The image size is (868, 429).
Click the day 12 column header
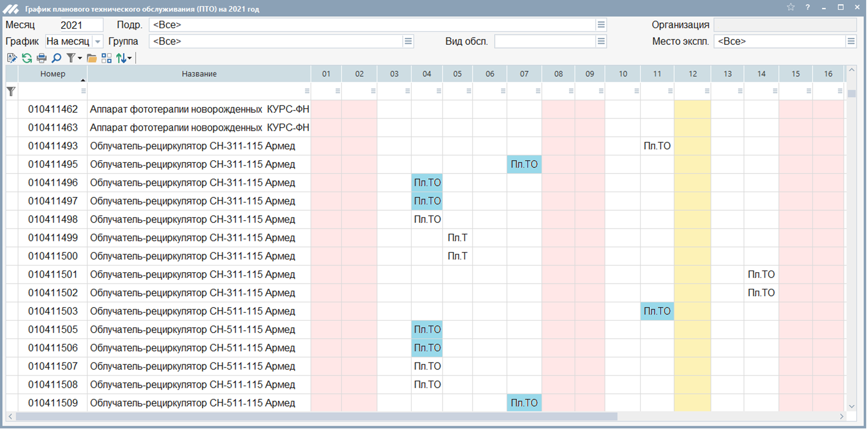(693, 74)
